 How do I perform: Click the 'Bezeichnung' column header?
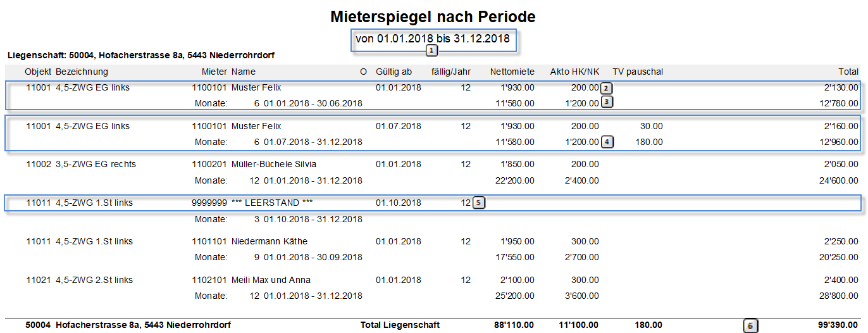[x=82, y=72]
